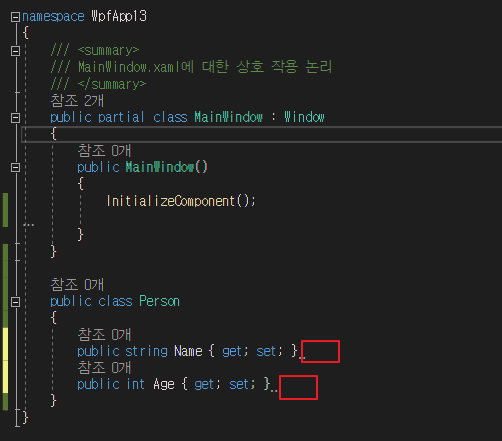Open the 참조 0개 CodeLens above the Age property
The width and height of the screenshot is (502, 441).
pyautogui.click(x=104, y=367)
